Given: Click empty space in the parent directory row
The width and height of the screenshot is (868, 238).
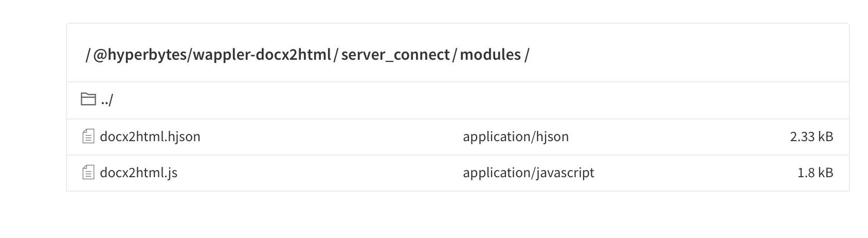Looking at the screenshot, I should pos(463,100).
